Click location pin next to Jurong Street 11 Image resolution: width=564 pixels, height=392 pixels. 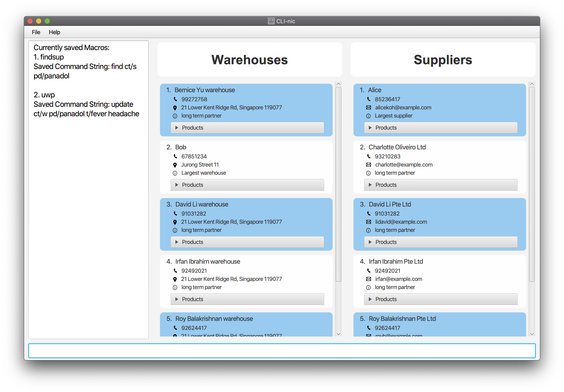coord(175,165)
